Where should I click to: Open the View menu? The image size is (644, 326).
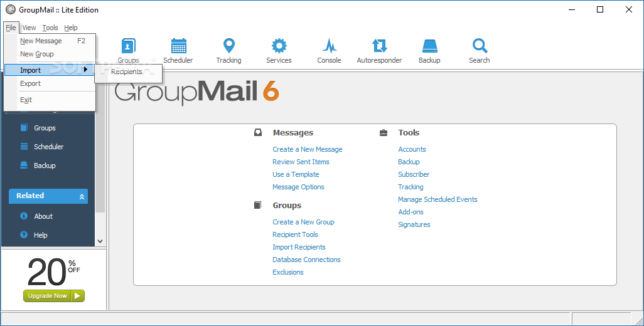click(x=29, y=28)
